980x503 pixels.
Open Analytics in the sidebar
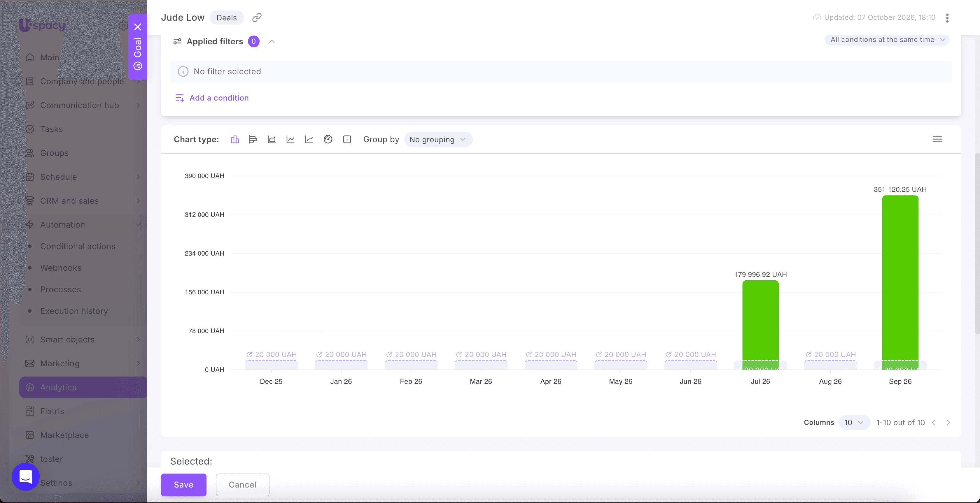click(x=83, y=387)
